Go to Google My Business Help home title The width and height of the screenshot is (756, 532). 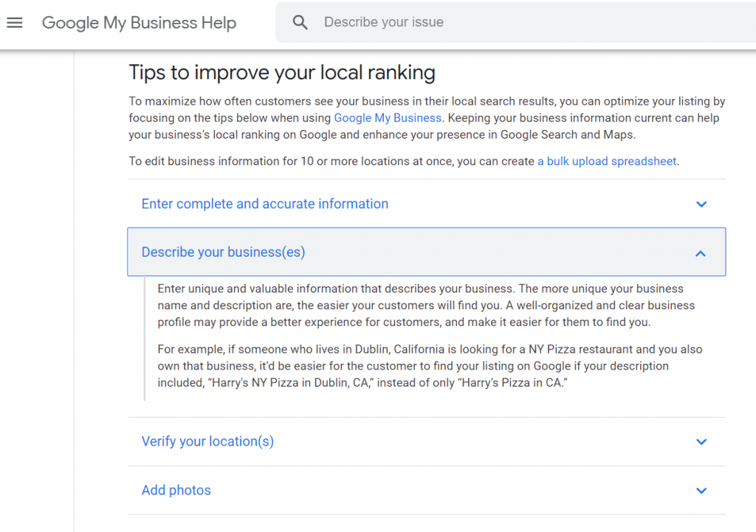pyautogui.click(x=139, y=23)
